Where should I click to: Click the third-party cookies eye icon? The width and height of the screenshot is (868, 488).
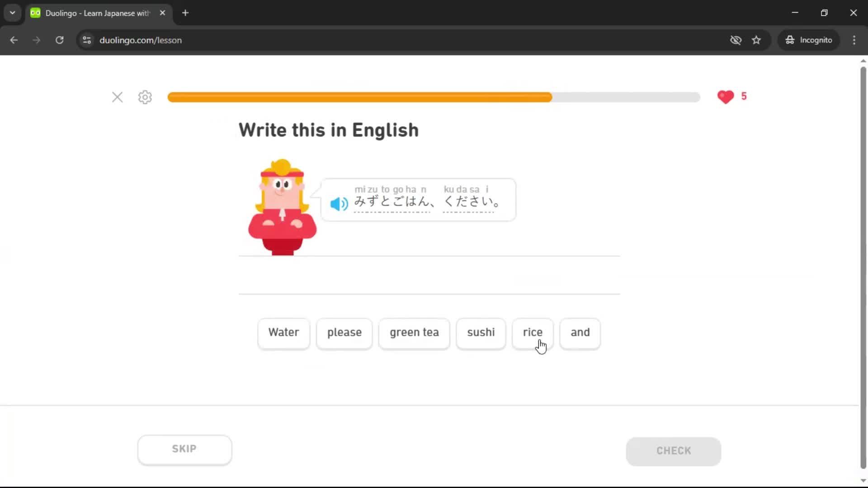[x=736, y=40]
